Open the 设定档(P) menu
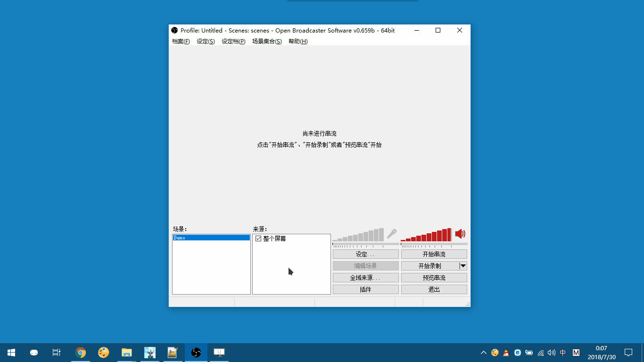The image size is (644, 362). (x=233, y=41)
